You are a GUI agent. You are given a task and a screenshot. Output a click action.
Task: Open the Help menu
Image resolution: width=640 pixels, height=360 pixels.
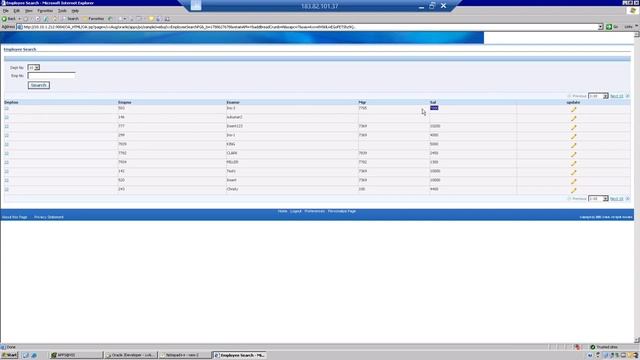coord(75,11)
